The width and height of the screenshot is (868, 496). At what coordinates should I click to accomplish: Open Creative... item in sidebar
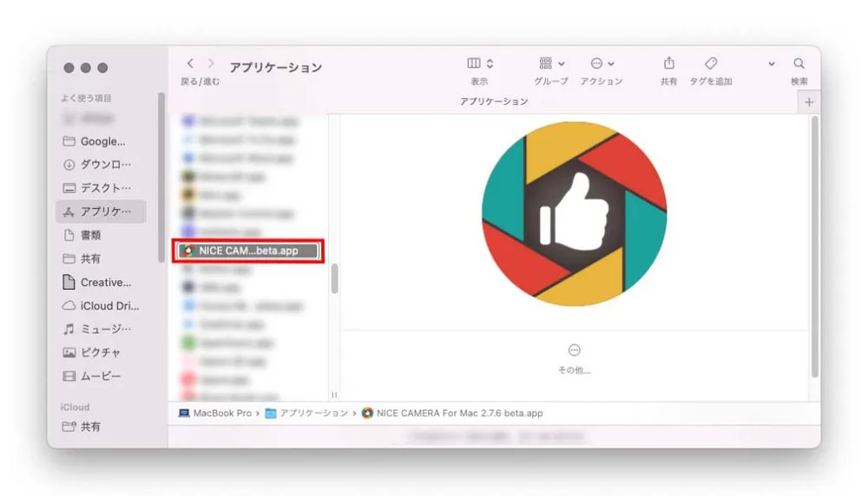pos(101,283)
